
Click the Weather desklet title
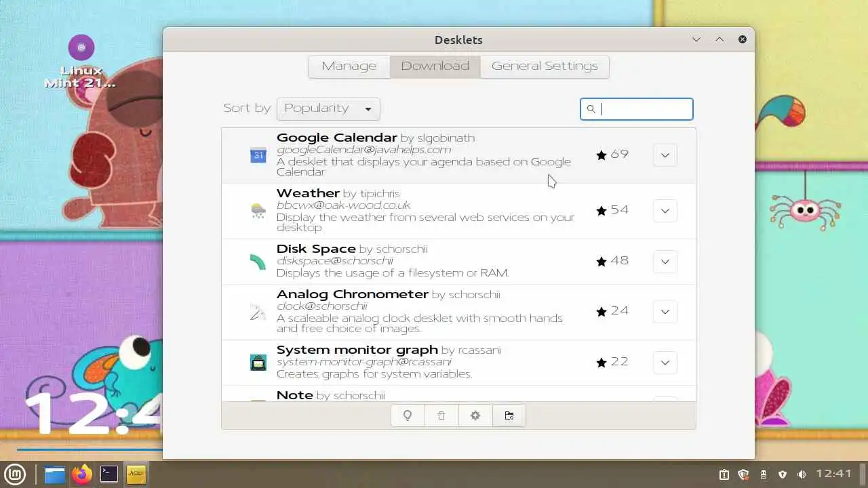[308, 193]
